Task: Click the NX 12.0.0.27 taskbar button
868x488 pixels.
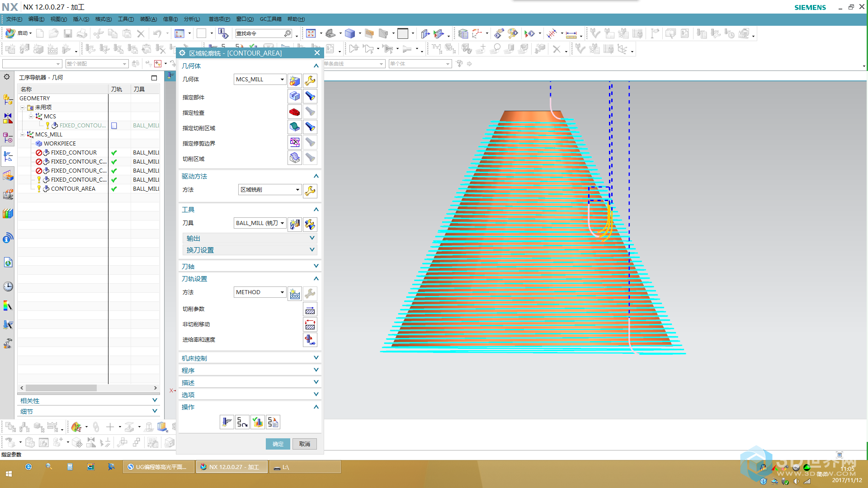Action: point(232,467)
